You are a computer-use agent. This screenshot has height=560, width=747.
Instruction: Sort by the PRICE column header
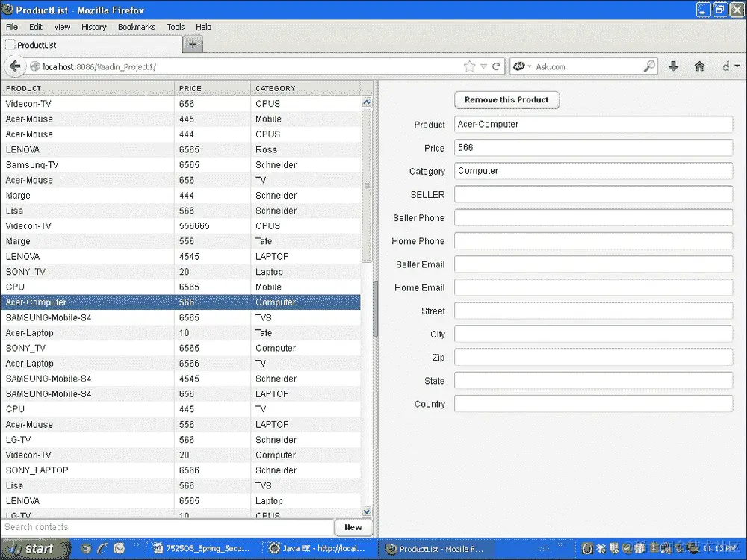coord(212,88)
